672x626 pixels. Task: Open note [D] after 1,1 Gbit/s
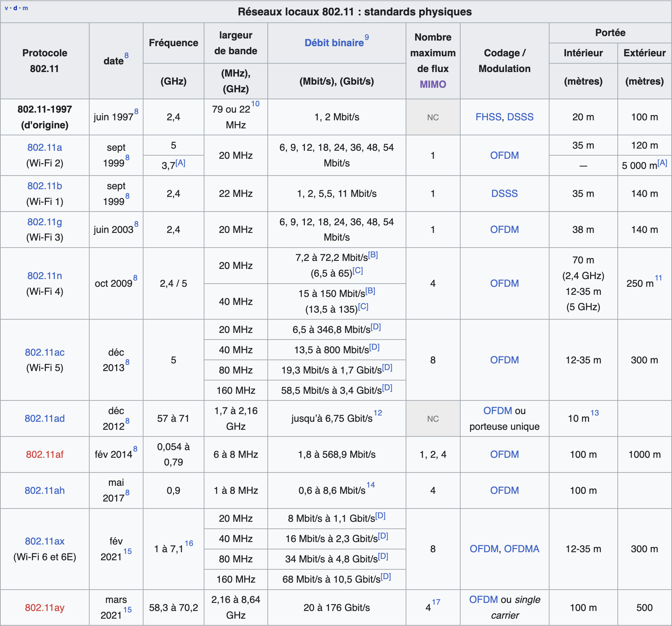(x=381, y=515)
